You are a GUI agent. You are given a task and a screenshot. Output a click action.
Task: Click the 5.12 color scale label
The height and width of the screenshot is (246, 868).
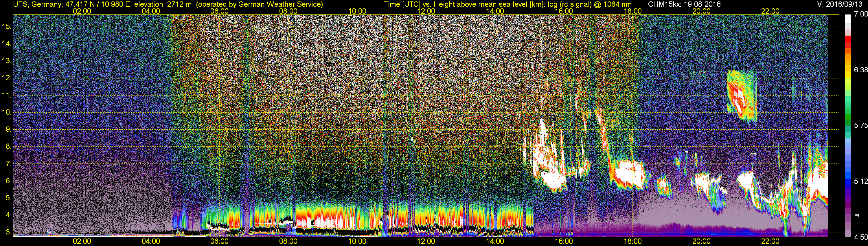[x=861, y=181]
